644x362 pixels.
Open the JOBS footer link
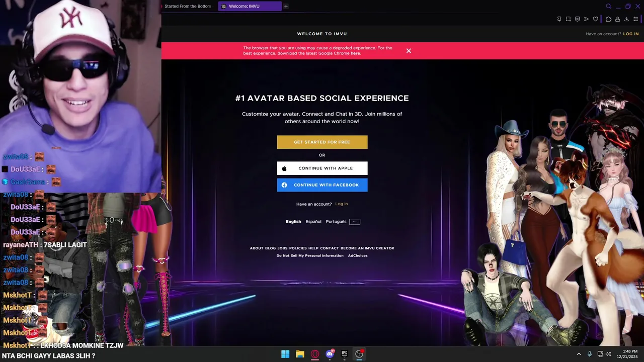pos(282,248)
